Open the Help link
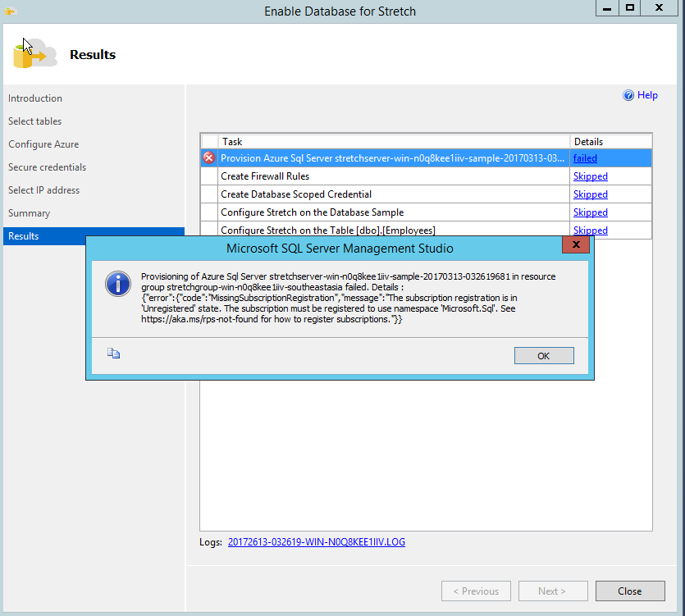 coord(647,95)
